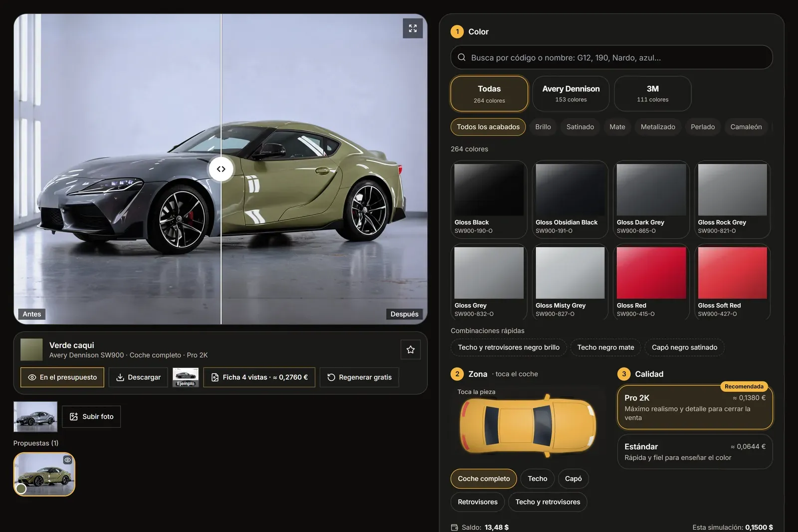Select Coche completo zone
The width and height of the screenshot is (798, 532).
point(484,479)
